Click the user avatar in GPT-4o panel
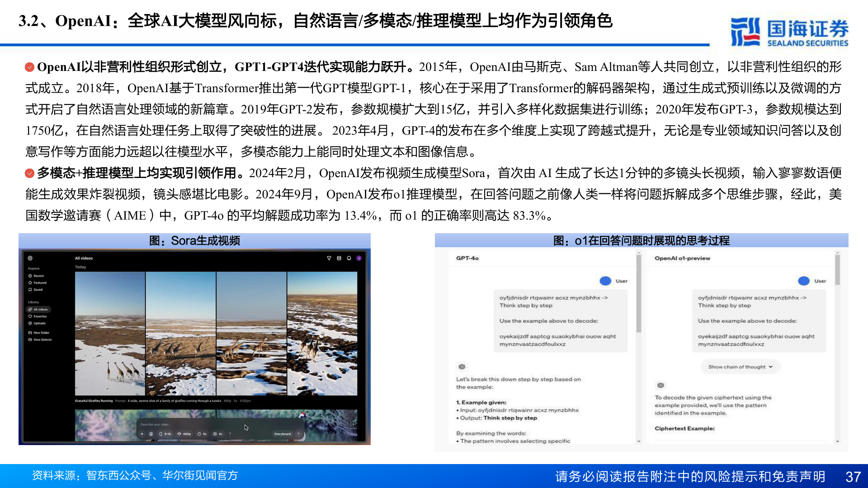The image size is (868, 488). pos(605,281)
